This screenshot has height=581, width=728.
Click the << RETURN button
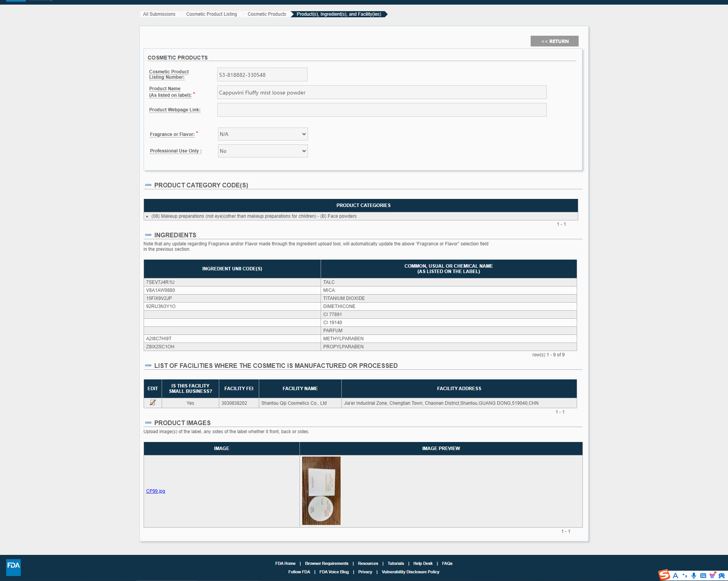coord(554,41)
